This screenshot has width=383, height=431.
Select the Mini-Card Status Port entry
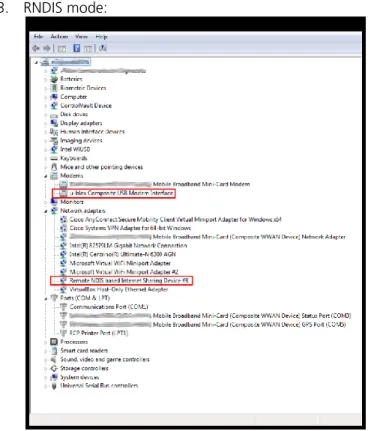(210, 315)
